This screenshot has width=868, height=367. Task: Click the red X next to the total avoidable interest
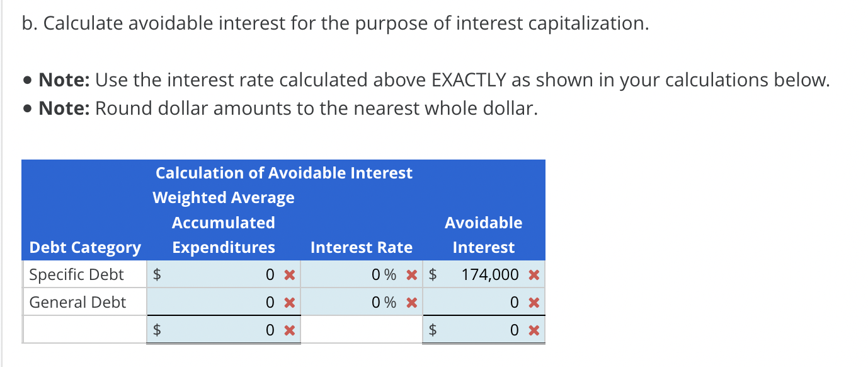534,329
